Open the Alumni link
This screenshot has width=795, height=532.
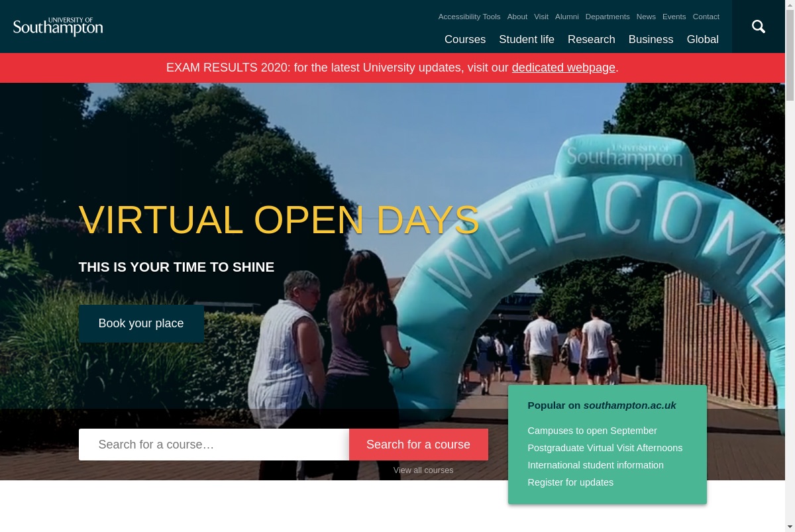point(567,17)
